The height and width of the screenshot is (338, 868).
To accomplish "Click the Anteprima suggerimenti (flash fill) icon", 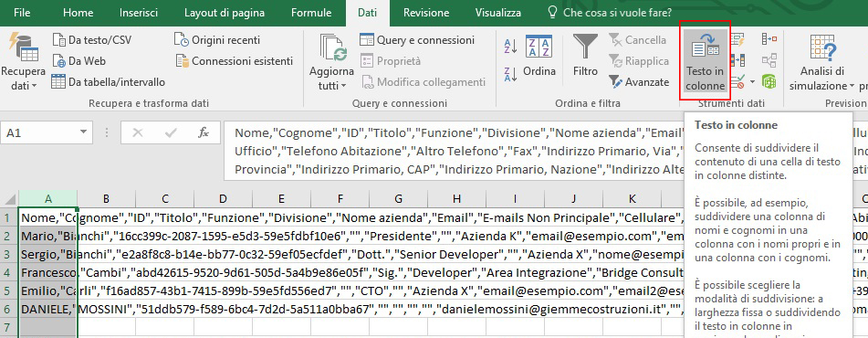I will click(737, 40).
